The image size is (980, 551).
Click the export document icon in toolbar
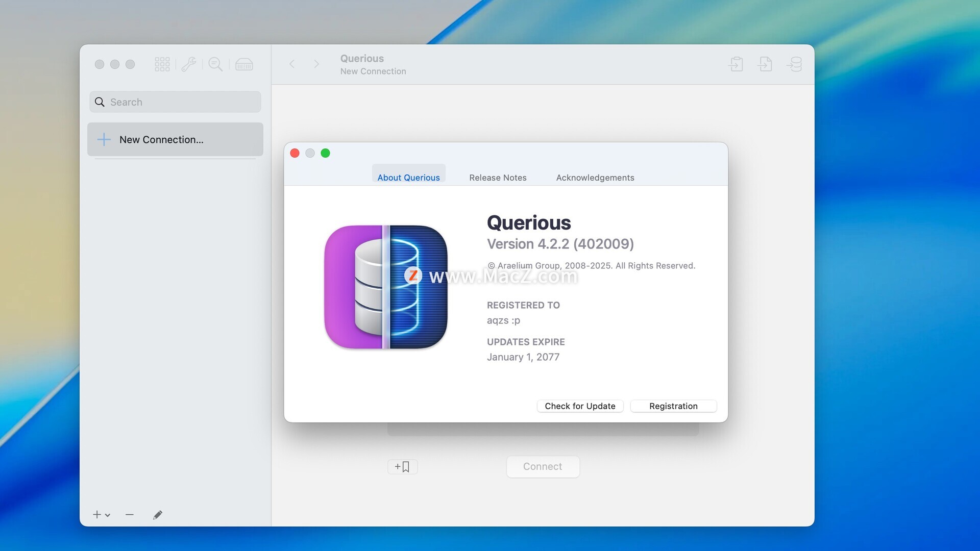coord(765,64)
